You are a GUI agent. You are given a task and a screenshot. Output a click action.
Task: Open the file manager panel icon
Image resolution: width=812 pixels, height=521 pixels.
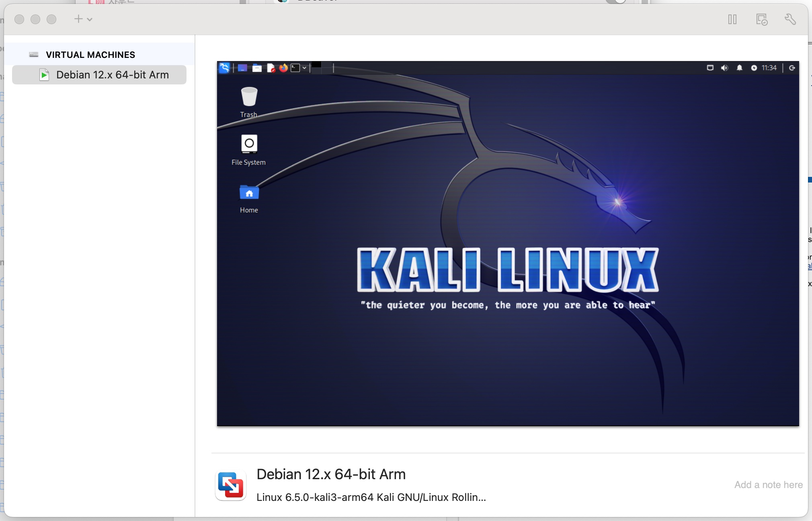tap(257, 68)
